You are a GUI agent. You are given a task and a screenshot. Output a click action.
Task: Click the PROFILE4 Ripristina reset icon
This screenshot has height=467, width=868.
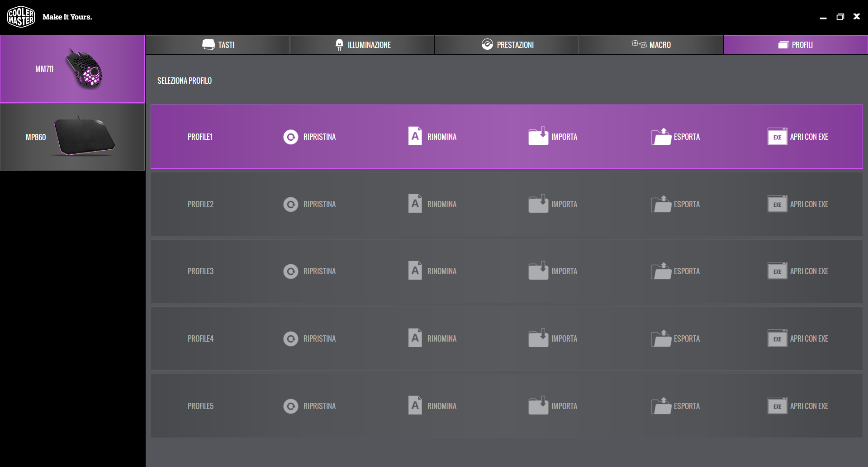291,339
